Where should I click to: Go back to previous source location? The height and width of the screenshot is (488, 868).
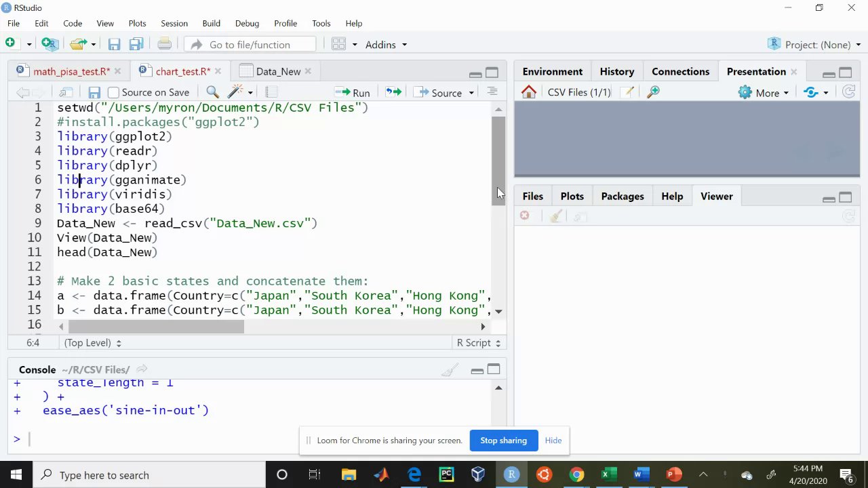pyautogui.click(x=22, y=92)
